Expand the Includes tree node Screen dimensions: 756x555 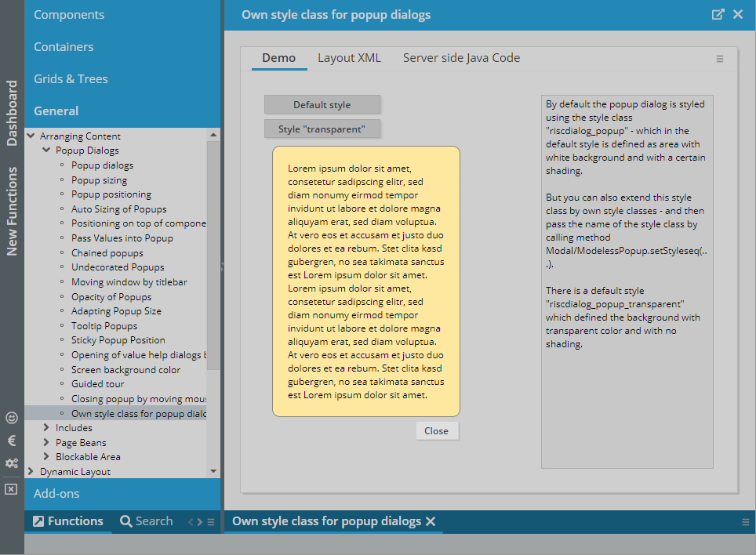pyautogui.click(x=46, y=428)
